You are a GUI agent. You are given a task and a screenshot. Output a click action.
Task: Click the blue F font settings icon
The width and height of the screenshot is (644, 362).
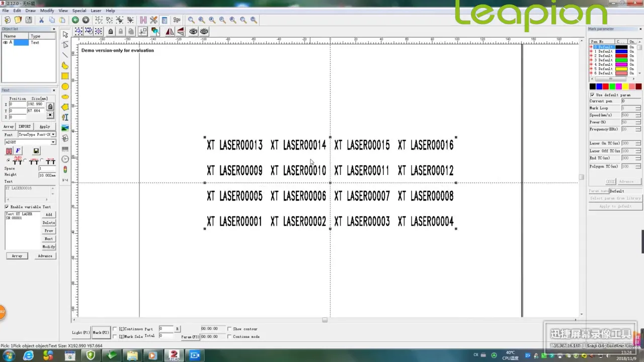tap(18, 151)
